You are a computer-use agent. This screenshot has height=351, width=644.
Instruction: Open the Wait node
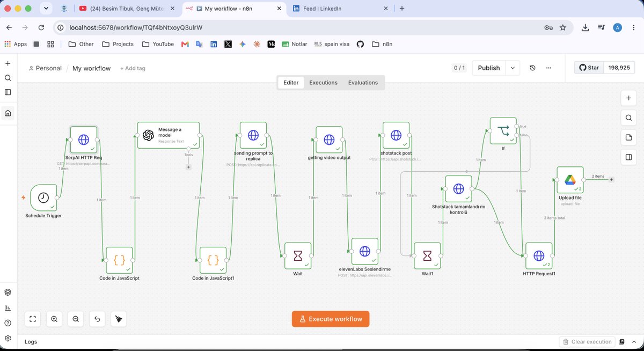coord(298,256)
